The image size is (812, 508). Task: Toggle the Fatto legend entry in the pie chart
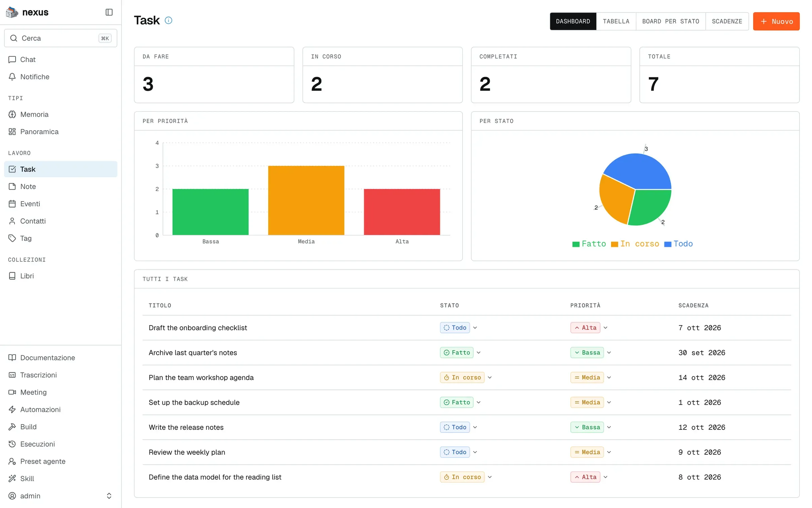(x=589, y=244)
